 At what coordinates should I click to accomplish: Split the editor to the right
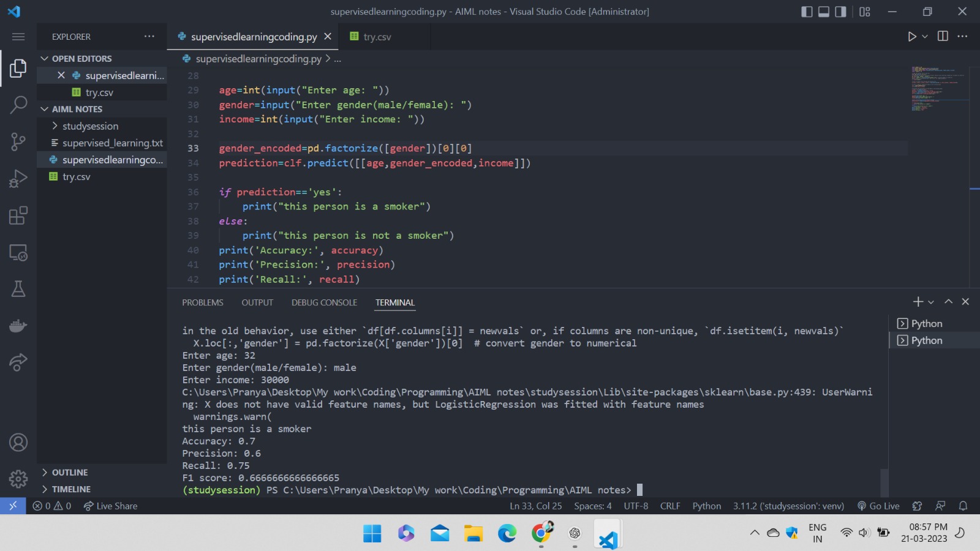(x=943, y=37)
